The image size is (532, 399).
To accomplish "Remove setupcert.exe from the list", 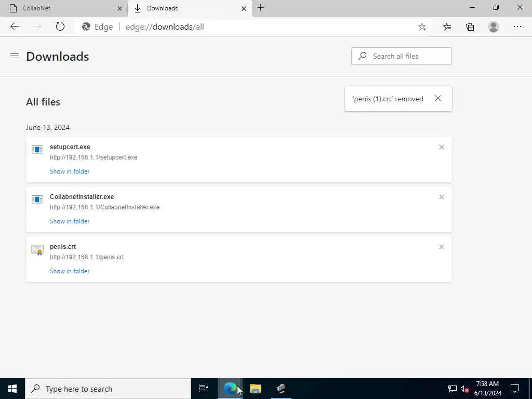I will (x=442, y=147).
